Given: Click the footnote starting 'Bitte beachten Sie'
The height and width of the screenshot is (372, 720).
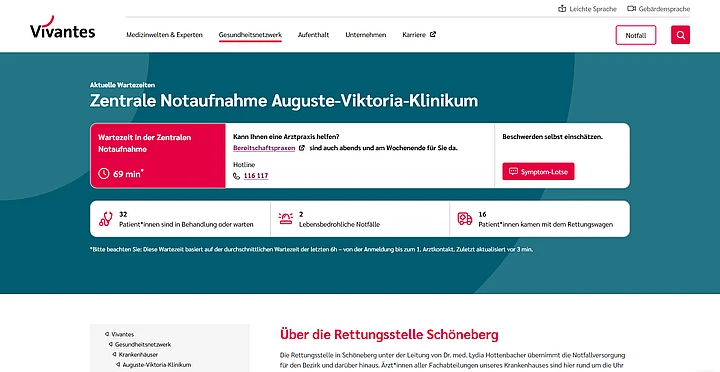Looking at the screenshot, I should tap(312, 249).
